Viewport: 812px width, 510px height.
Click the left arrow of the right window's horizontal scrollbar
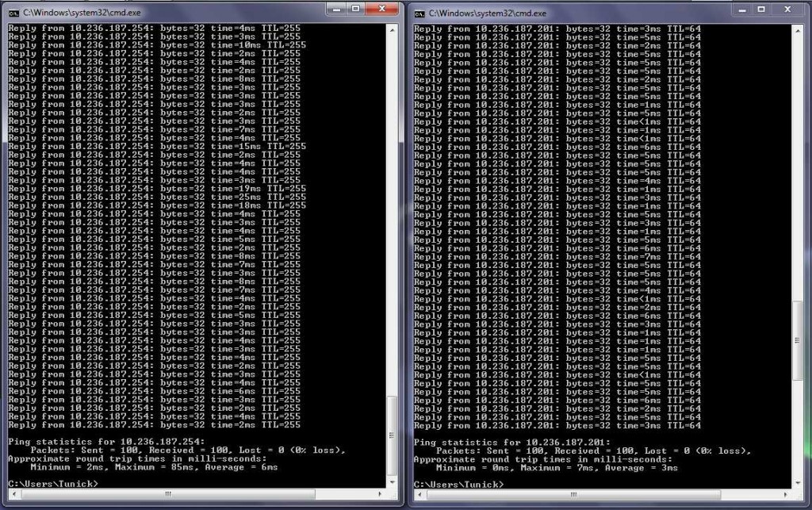tap(419, 494)
